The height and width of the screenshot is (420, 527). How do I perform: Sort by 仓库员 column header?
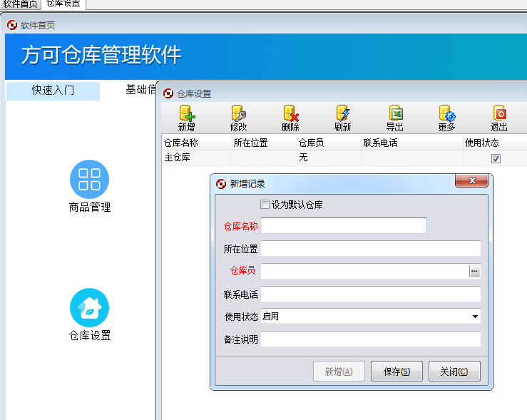click(329, 143)
